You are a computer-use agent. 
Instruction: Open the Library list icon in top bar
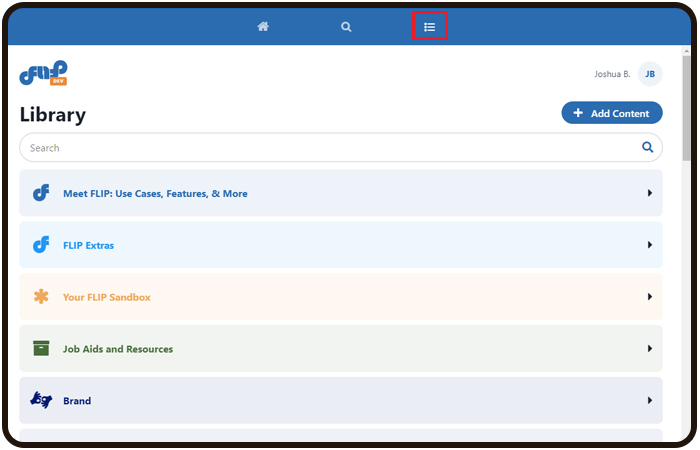tap(429, 27)
